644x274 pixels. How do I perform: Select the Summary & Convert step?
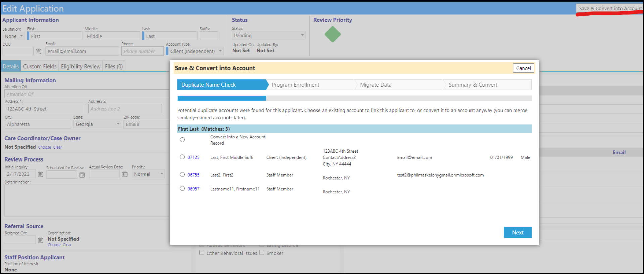tap(488, 85)
